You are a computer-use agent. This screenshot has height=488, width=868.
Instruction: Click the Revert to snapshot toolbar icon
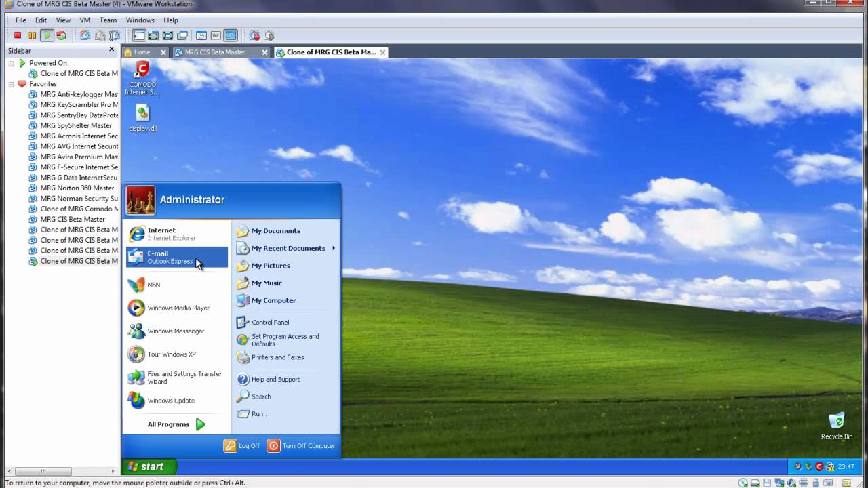coord(100,35)
